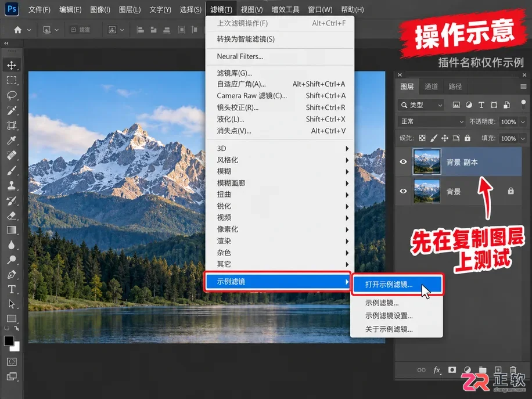Screen dimensions: 532x399
Task: Switch to the 路径 tab
Action: click(455, 87)
